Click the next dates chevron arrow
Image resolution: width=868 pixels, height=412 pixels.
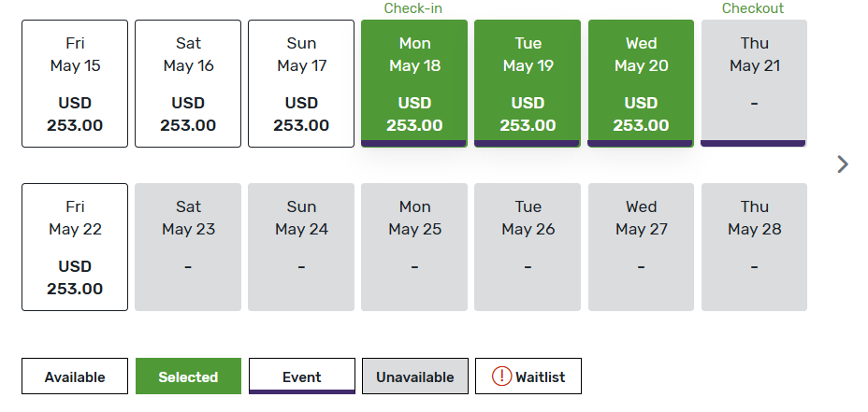pyautogui.click(x=843, y=164)
